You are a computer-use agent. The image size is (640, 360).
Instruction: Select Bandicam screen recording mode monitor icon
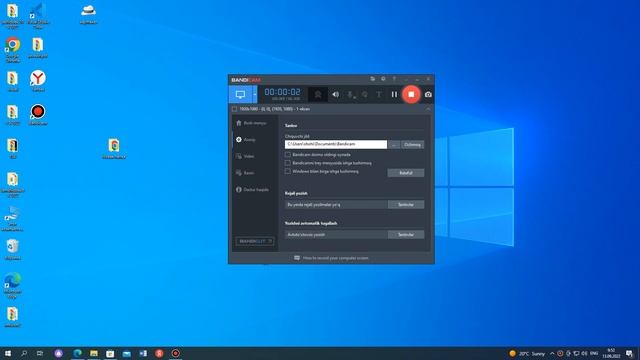pos(240,95)
